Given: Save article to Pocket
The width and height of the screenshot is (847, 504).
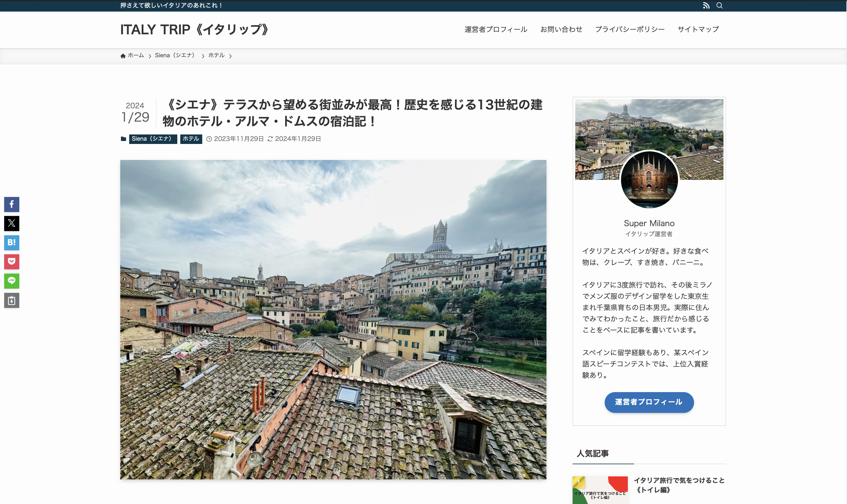Looking at the screenshot, I should tap(12, 261).
